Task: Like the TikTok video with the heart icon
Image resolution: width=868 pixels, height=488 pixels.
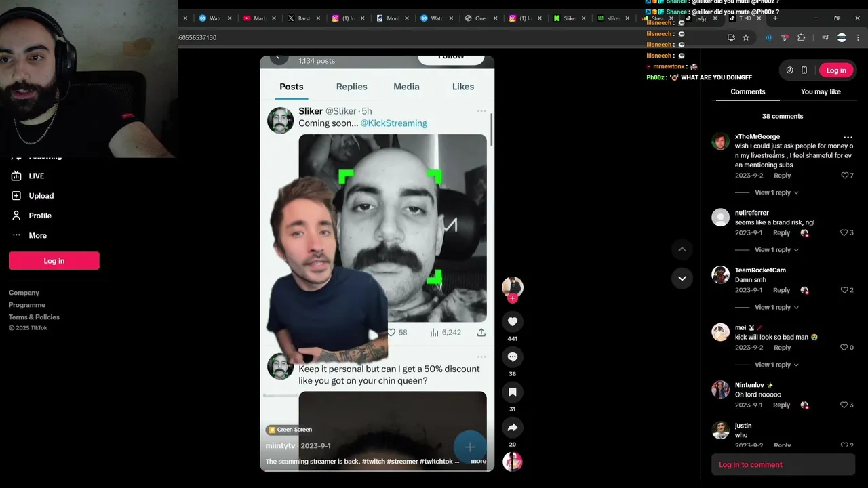Action: pos(513,322)
